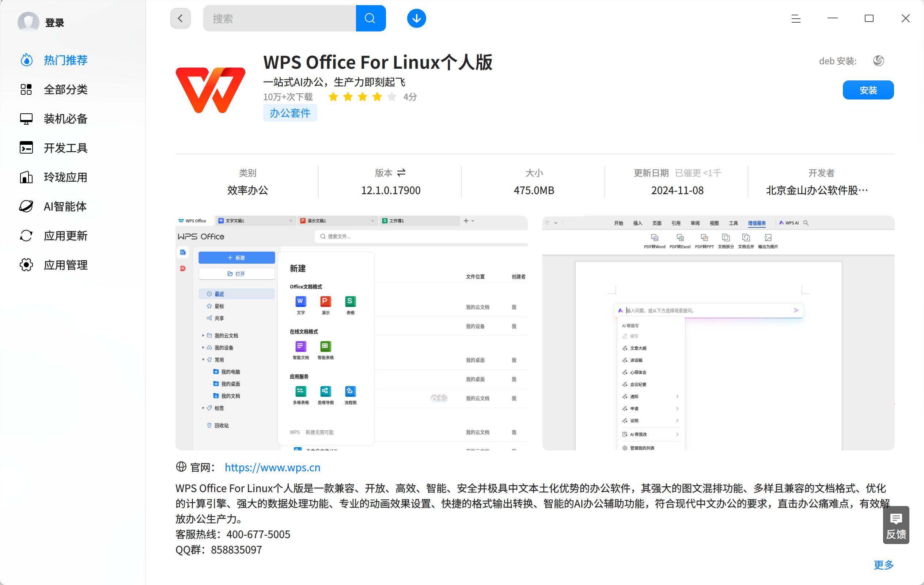
Task: Click the terminal icon beside 开发工具
Action: 26,148
